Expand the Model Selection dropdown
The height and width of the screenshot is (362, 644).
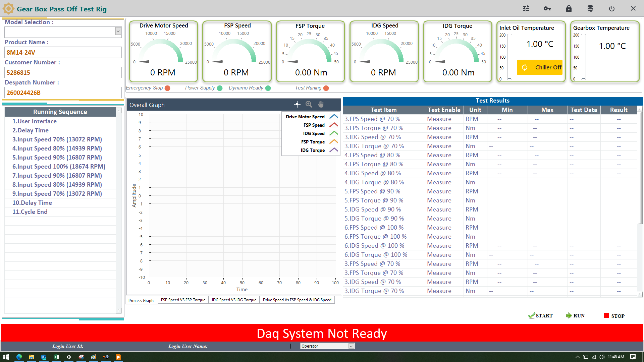(x=118, y=31)
